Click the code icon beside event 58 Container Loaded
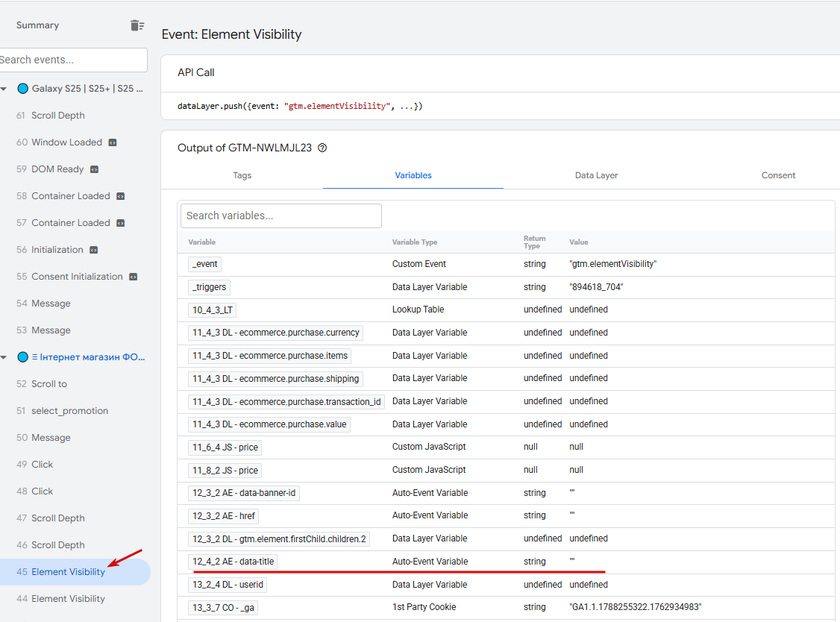The height and width of the screenshot is (622, 840). coord(121,196)
